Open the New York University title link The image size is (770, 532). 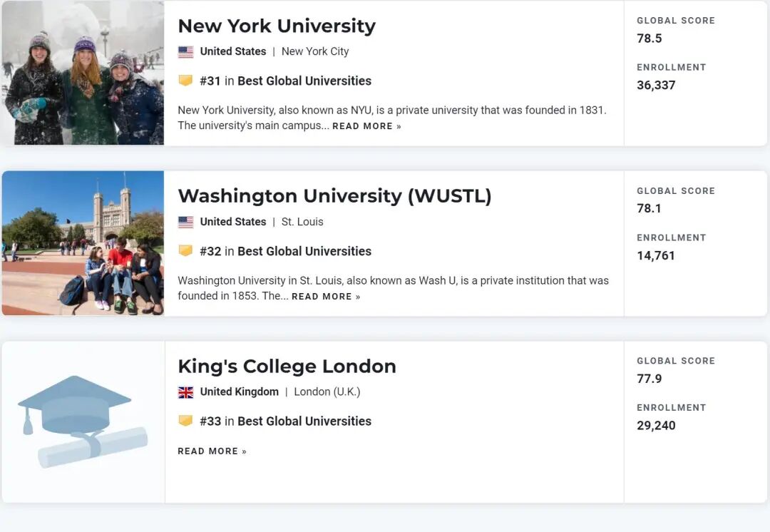click(x=276, y=26)
